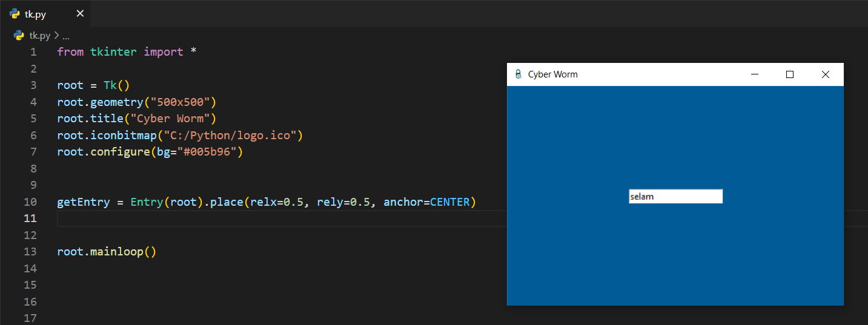Viewport: 868px width, 325px height.
Task: Select the tk.py tab label
Action: (36, 14)
